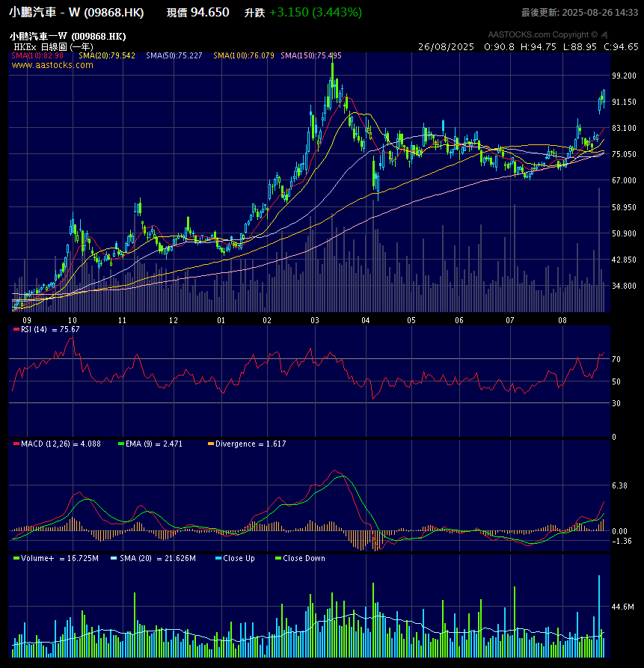
Task: Click the SMA(20):79.542 indicator label
Action: point(107,55)
